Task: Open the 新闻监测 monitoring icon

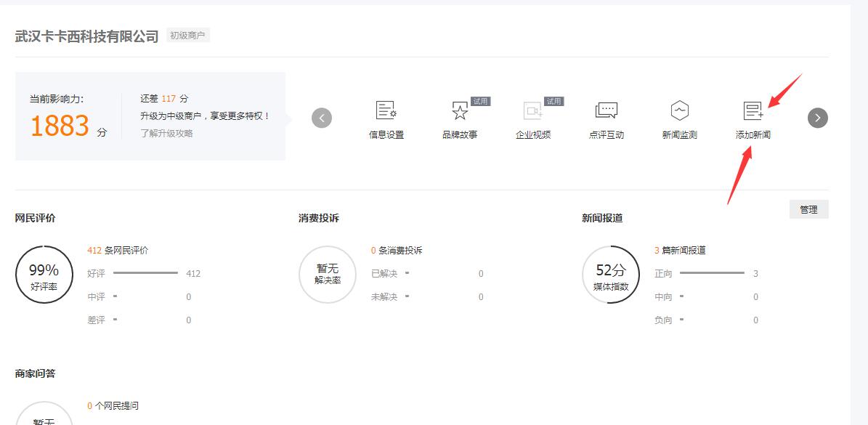Action: click(x=679, y=110)
